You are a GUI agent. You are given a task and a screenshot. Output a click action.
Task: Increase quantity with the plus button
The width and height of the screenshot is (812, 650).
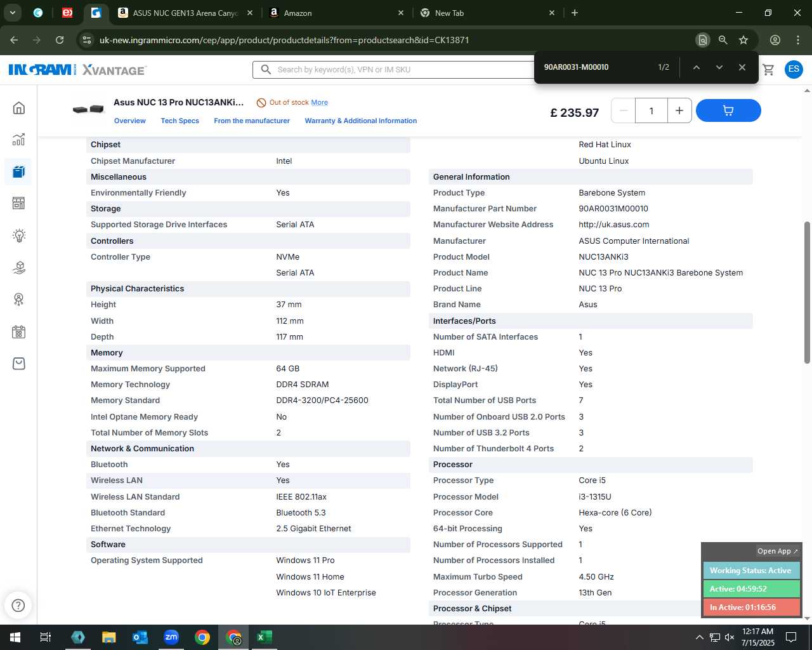pos(679,110)
